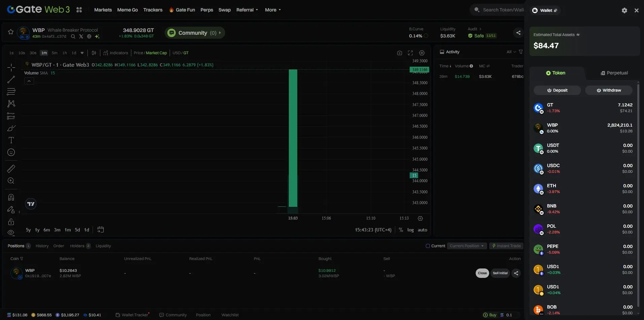
Task: Share the WBP position row
Action: pyautogui.click(x=516, y=273)
